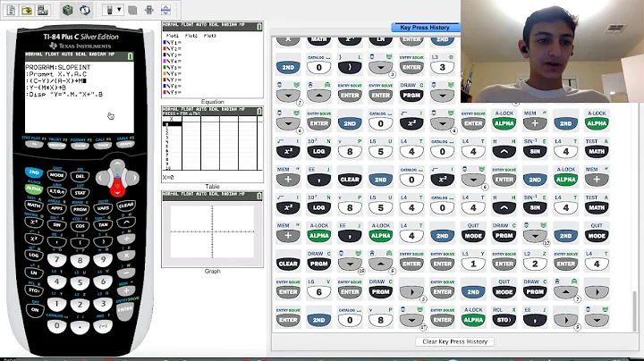
Task: Click the Clear Key Press History button
Action: coord(454,341)
